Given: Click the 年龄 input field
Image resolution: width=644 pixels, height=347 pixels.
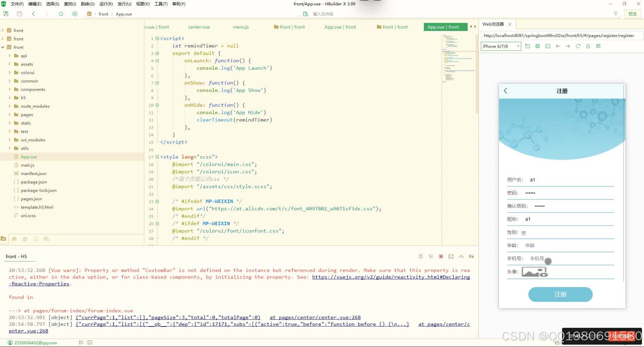Looking at the screenshot, I should (569, 246).
